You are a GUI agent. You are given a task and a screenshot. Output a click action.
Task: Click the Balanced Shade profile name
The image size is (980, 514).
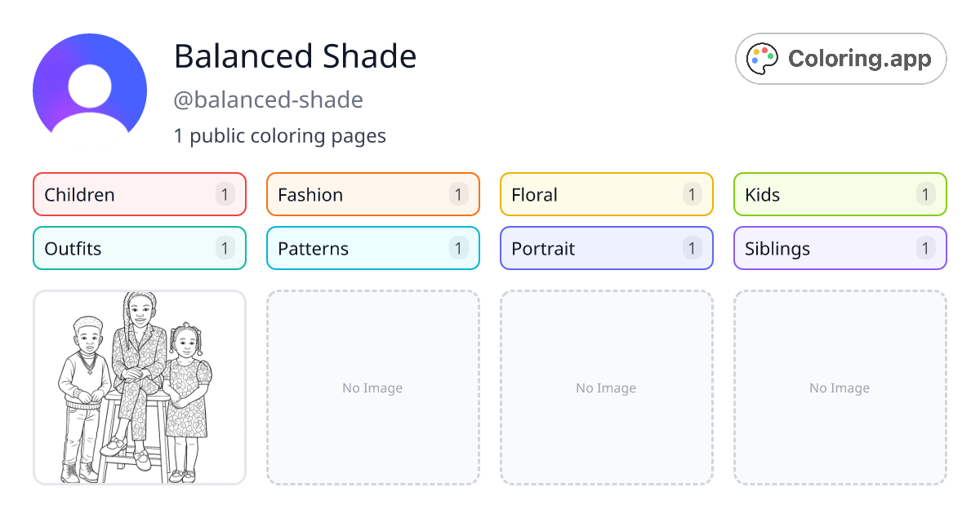[296, 56]
